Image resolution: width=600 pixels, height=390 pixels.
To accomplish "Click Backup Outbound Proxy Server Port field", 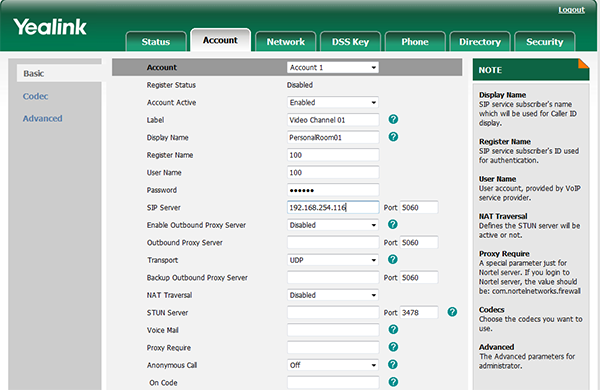I will coord(419,277).
